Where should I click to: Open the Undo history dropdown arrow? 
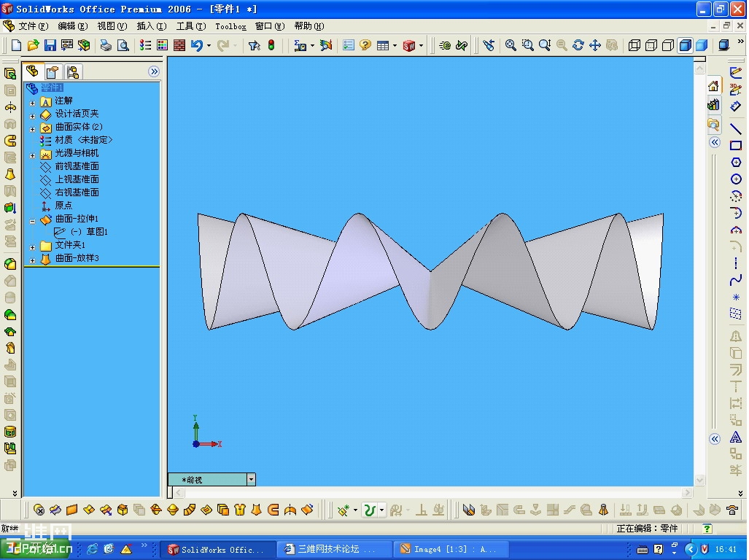pos(209,46)
